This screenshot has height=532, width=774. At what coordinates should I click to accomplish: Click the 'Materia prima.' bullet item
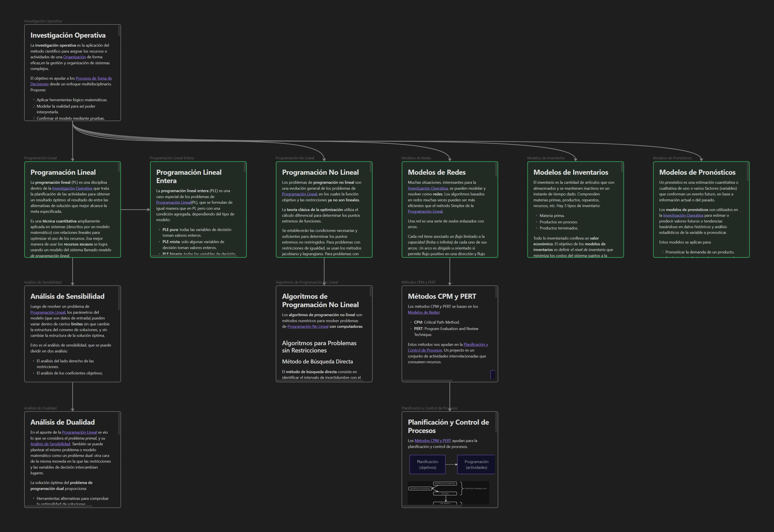click(x=552, y=216)
